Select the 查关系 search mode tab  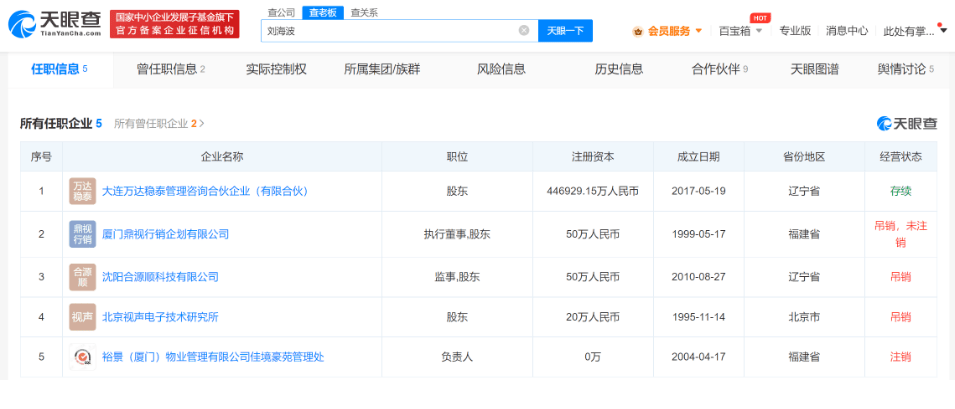tap(363, 12)
